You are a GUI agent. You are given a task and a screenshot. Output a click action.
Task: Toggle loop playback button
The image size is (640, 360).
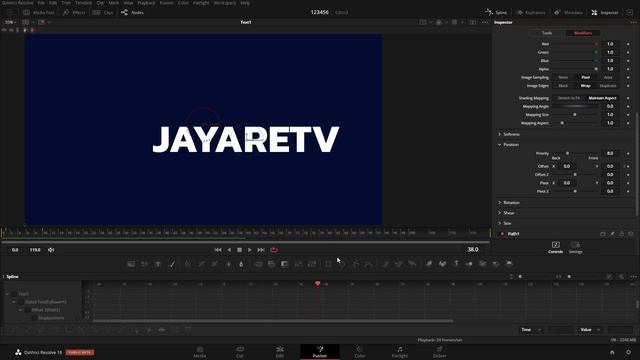tap(274, 250)
